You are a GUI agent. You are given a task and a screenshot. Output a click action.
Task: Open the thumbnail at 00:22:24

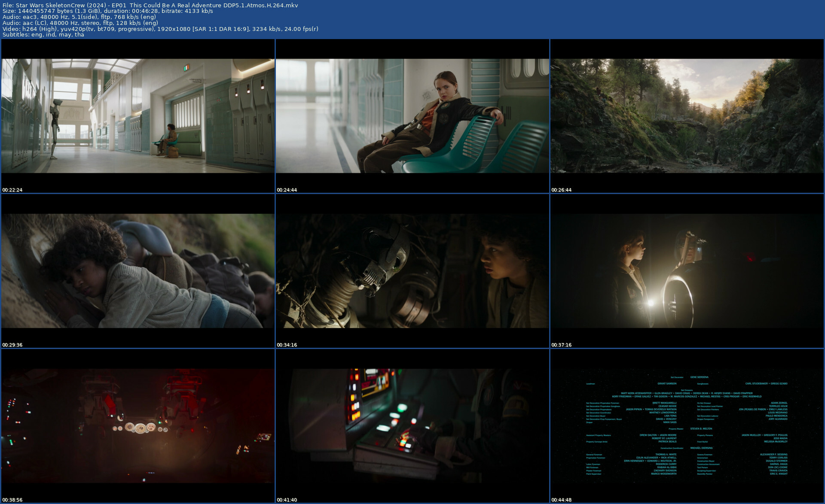click(x=138, y=116)
